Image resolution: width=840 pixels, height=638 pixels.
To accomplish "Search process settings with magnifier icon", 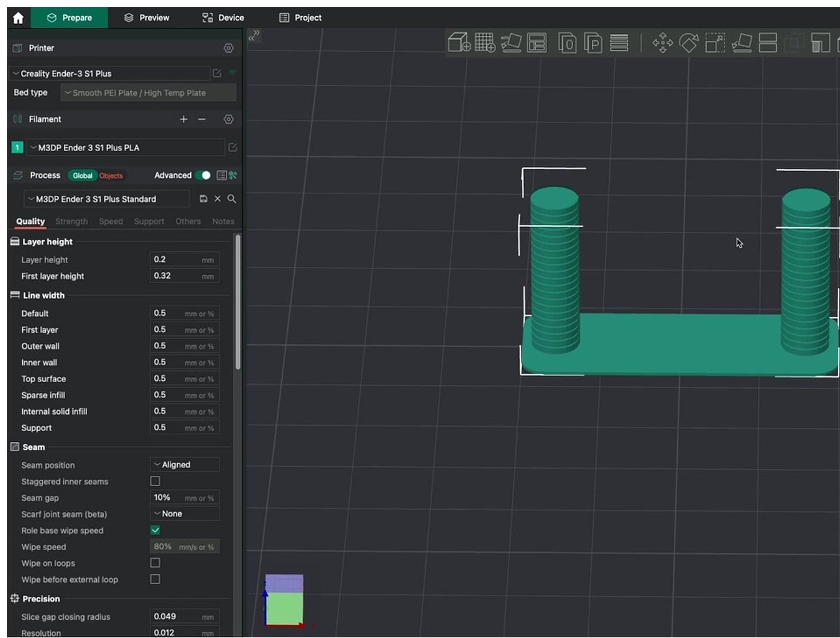I will [x=231, y=199].
